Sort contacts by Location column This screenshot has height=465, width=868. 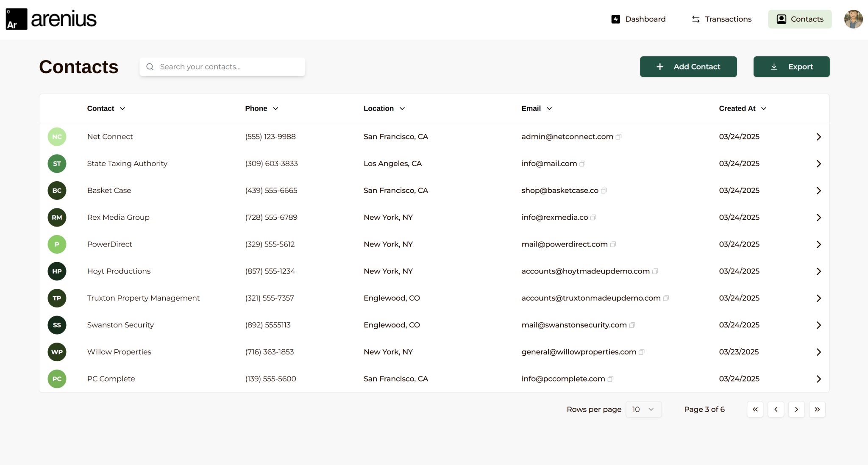point(383,108)
